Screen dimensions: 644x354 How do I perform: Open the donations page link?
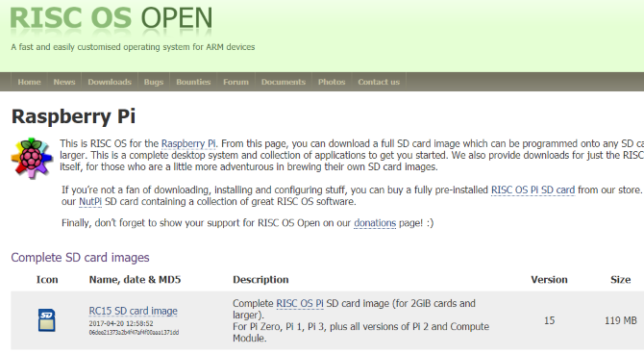coord(375,223)
